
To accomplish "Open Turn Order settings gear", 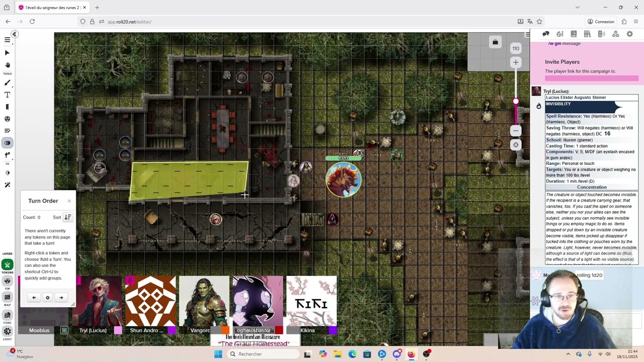I will point(48,298).
